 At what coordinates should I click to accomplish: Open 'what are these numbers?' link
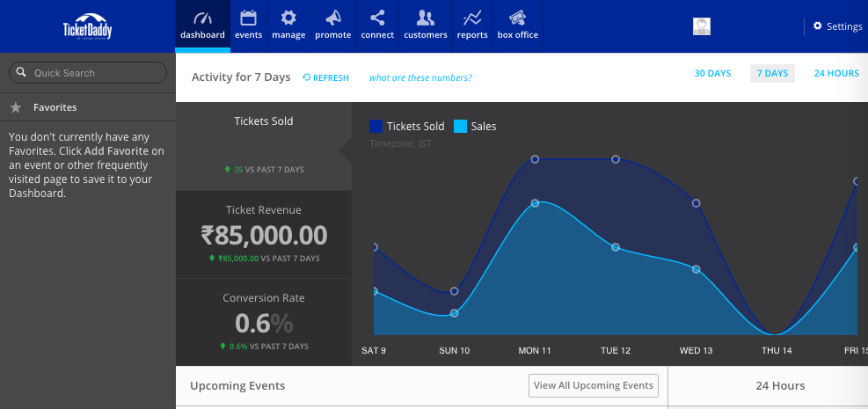click(x=420, y=78)
